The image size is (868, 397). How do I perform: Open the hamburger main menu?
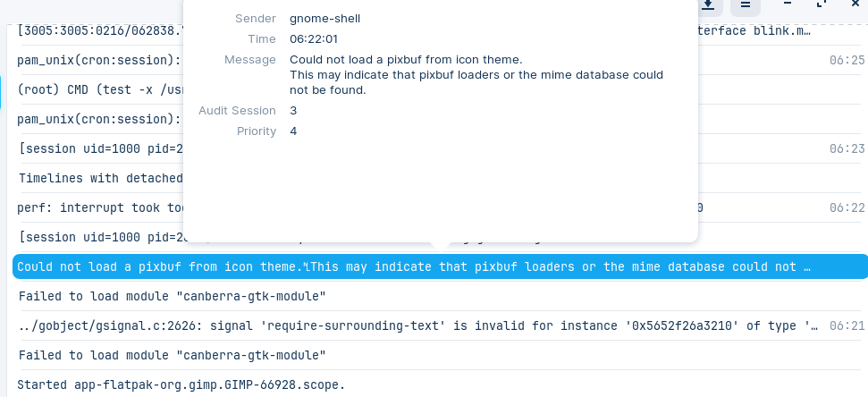coord(746,5)
